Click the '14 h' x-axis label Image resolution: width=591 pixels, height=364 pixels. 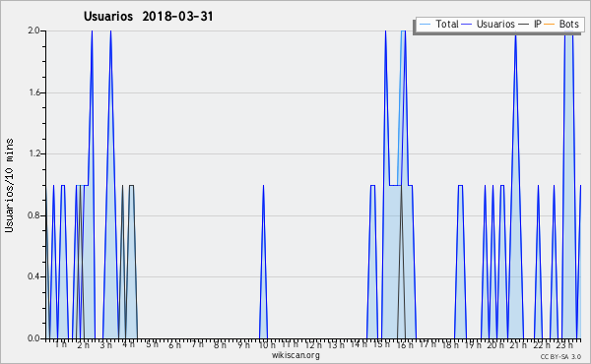[x=359, y=344]
